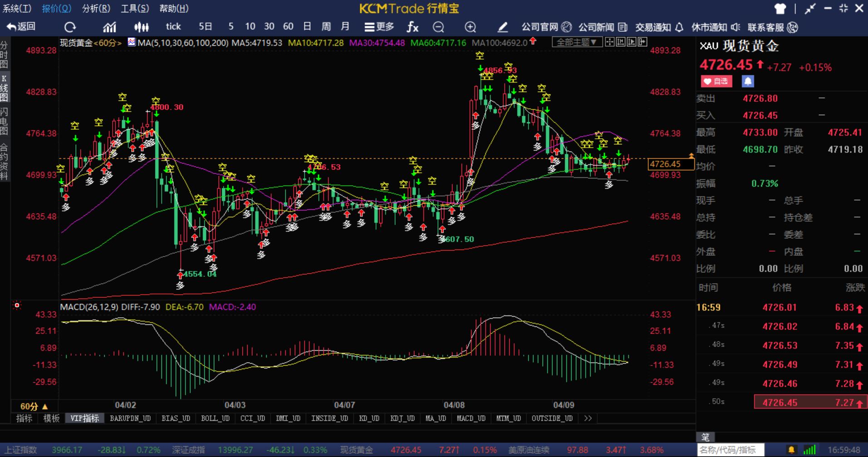Add to watchlist with 自选 button
The height and width of the screenshot is (457, 868).
coord(716,81)
